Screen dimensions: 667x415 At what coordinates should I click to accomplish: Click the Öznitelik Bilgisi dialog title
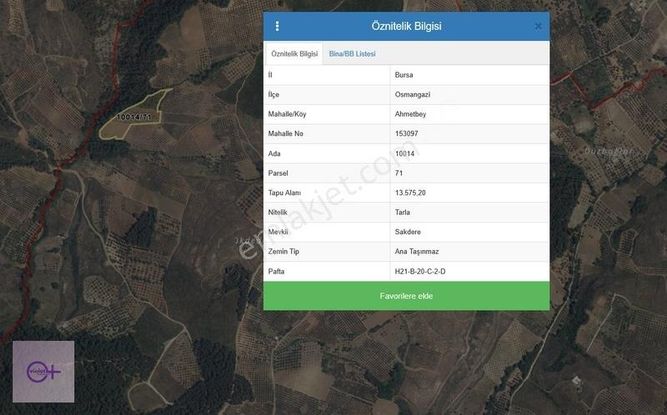406,26
